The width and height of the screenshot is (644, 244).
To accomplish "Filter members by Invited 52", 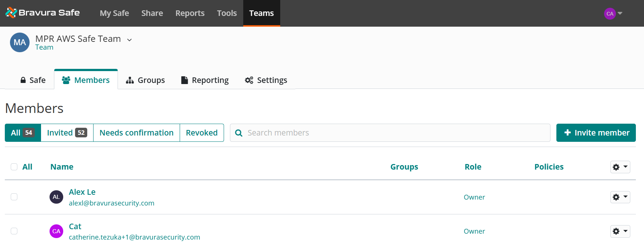I will (x=67, y=133).
